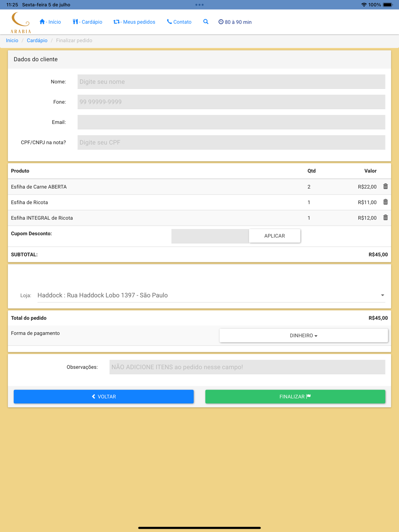Click the Cupom Desconto label
The width and height of the screenshot is (399, 532).
point(32,233)
